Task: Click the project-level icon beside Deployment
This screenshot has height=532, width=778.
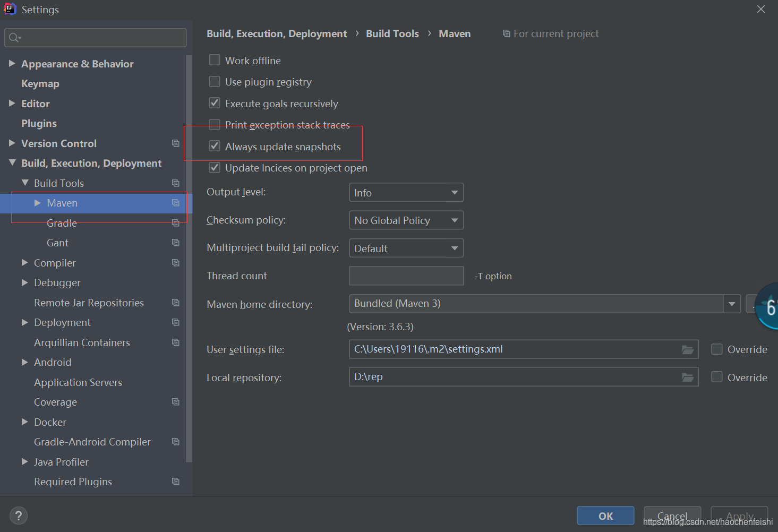Action: (x=176, y=322)
